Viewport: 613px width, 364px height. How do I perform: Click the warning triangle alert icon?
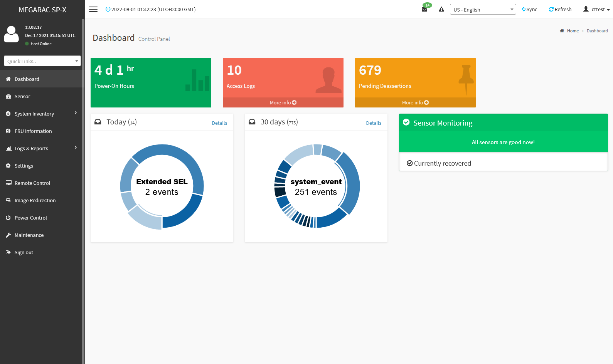[441, 9]
